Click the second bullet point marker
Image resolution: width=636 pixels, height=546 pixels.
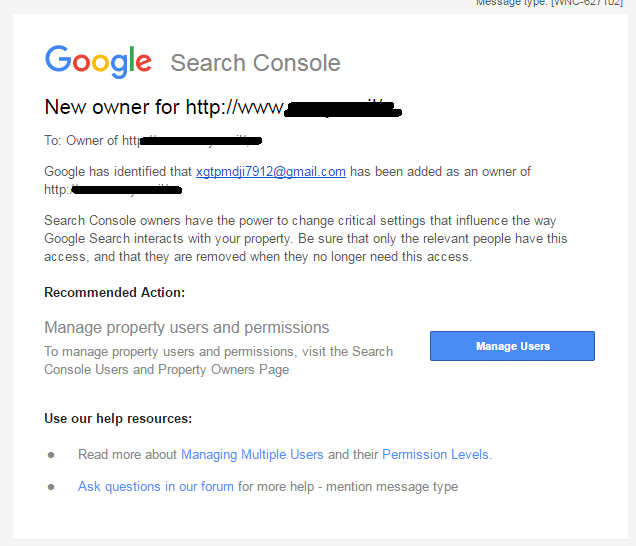51,486
